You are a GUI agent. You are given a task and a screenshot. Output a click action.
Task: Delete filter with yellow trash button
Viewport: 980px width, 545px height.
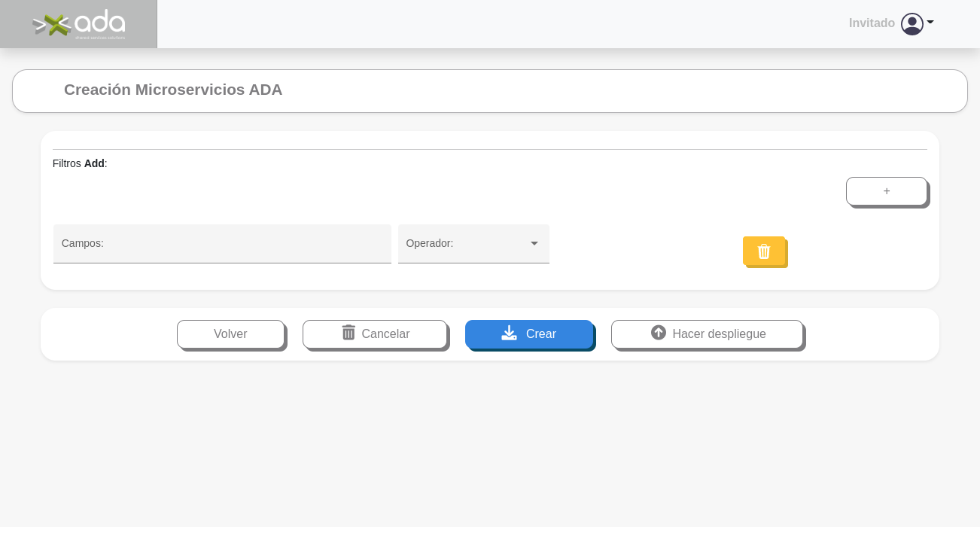pos(764,251)
